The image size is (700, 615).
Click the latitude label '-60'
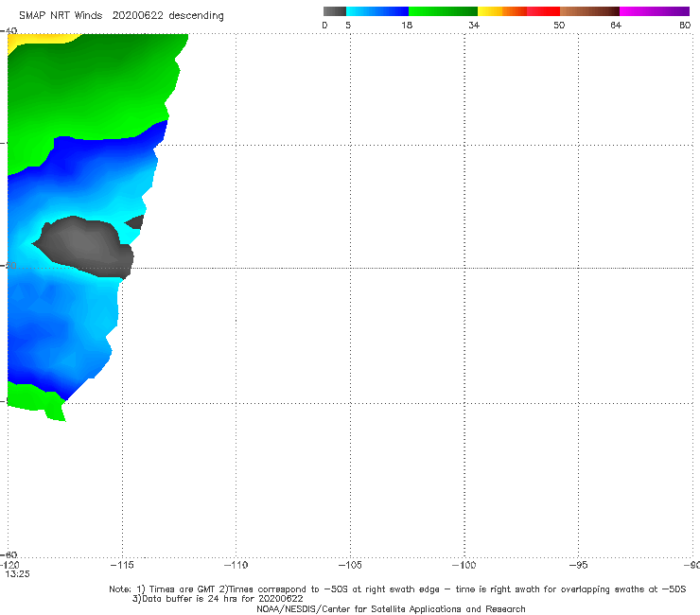pos(9,554)
